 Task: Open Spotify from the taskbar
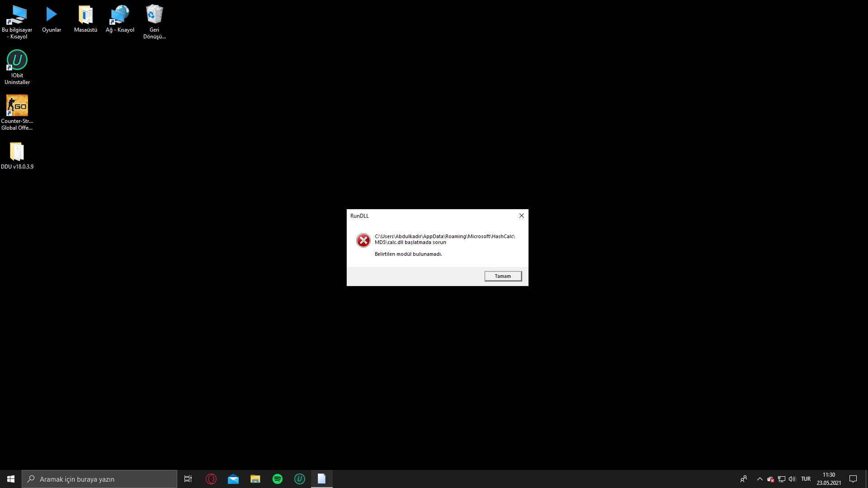[x=278, y=479]
